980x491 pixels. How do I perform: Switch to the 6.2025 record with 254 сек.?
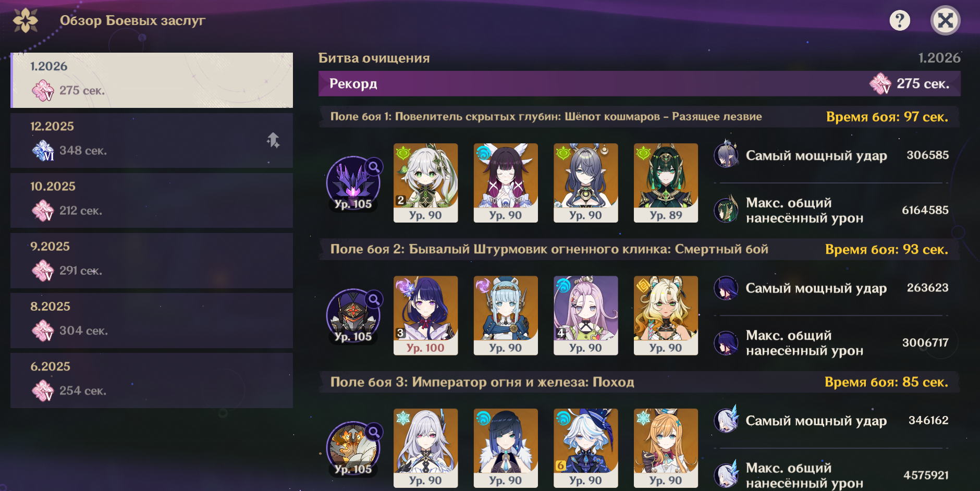(152, 380)
